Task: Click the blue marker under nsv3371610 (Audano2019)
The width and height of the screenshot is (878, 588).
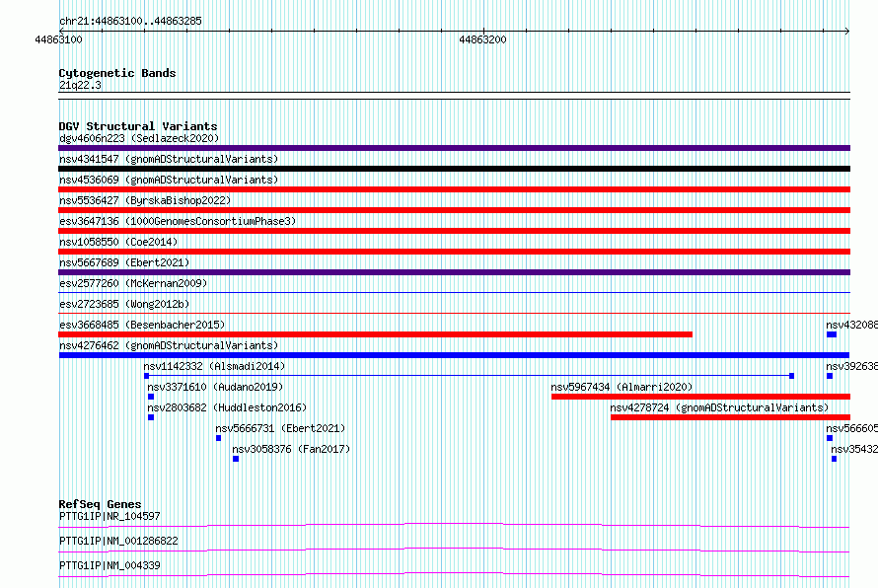Action: coord(151,397)
